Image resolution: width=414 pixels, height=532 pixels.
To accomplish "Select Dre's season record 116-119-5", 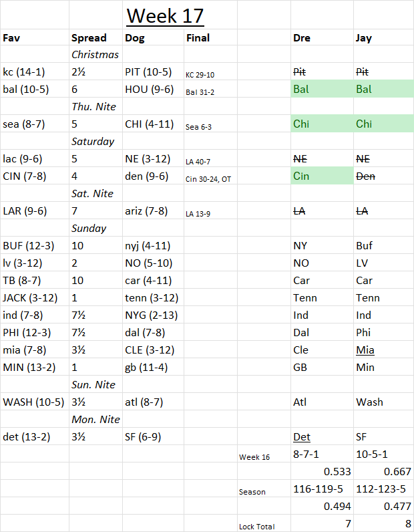I will (322, 489).
